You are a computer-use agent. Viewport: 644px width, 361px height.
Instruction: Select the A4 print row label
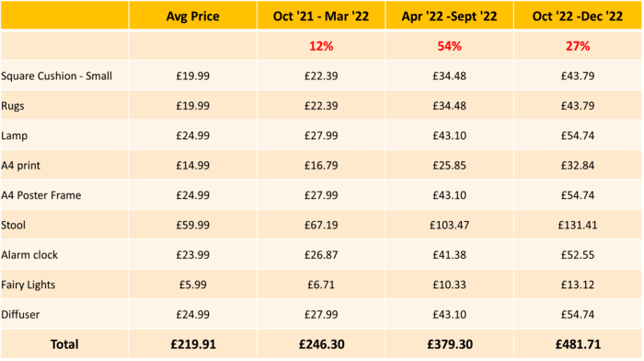(21, 166)
